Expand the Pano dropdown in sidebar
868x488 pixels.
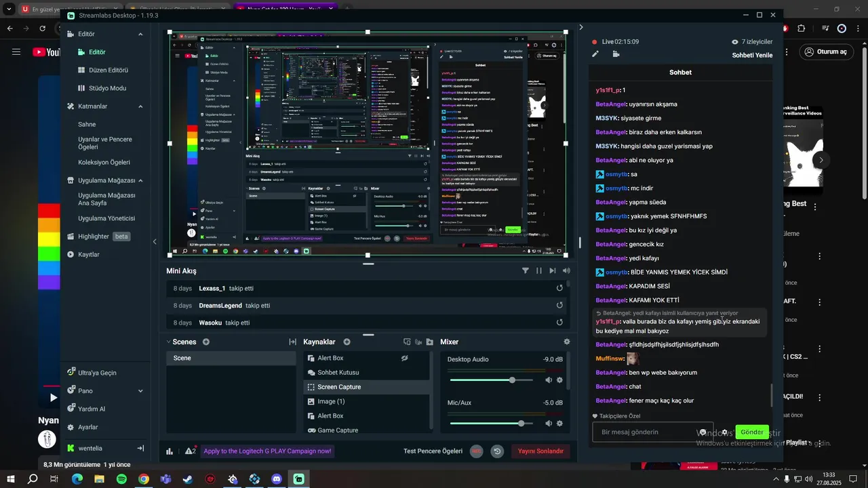(x=140, y=391)
